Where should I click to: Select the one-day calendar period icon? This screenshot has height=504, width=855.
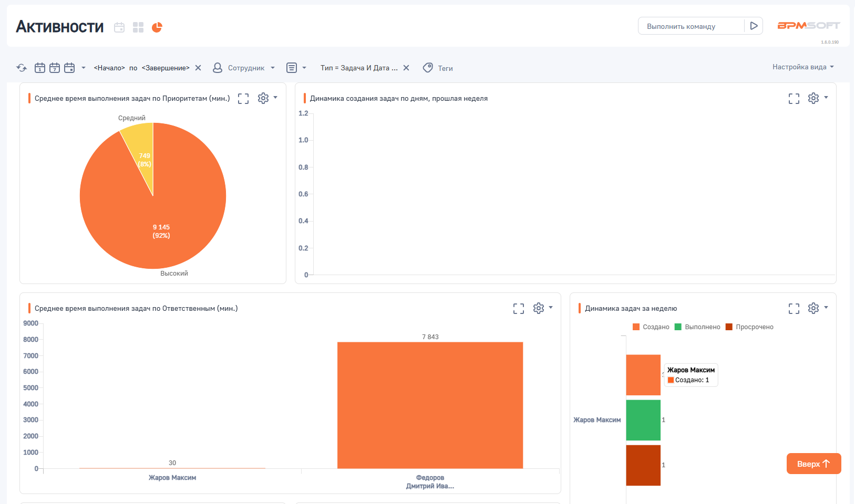(x=40, y=68)
